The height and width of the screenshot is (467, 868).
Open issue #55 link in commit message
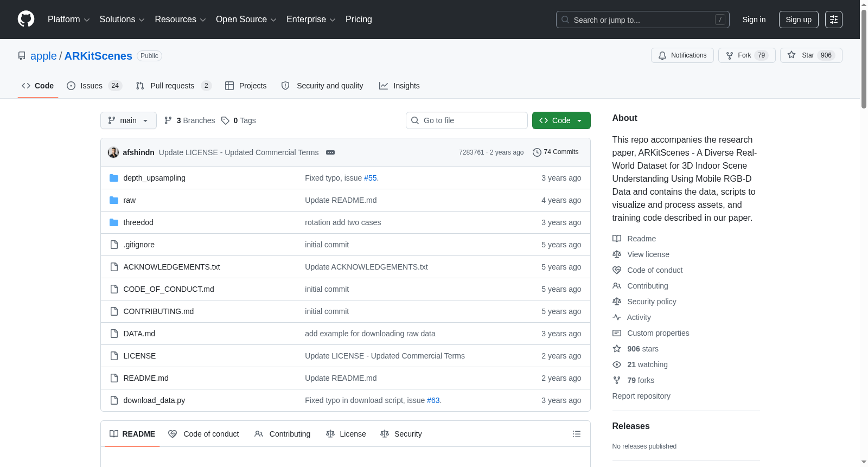pyautogui.click(x=371, y=178)
